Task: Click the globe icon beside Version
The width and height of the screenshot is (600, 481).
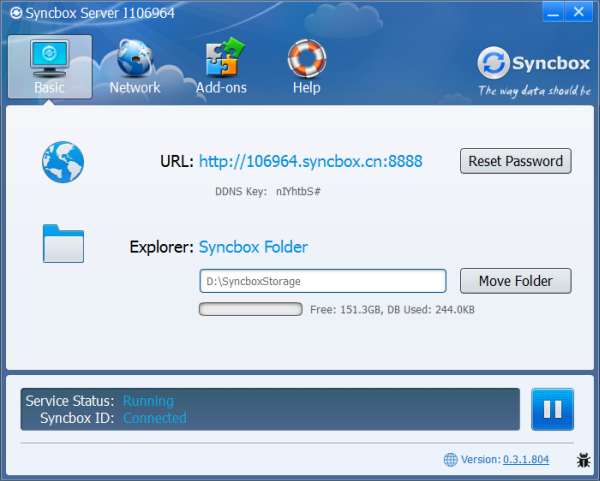Action: click(450, 460)
